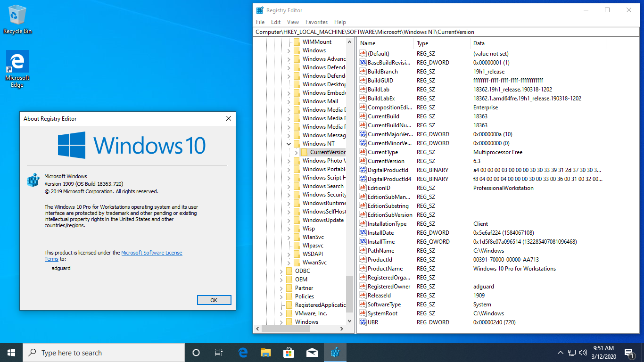Select the ProductName string icon
The width and height of the screenshot is (644, 362).
363,268
